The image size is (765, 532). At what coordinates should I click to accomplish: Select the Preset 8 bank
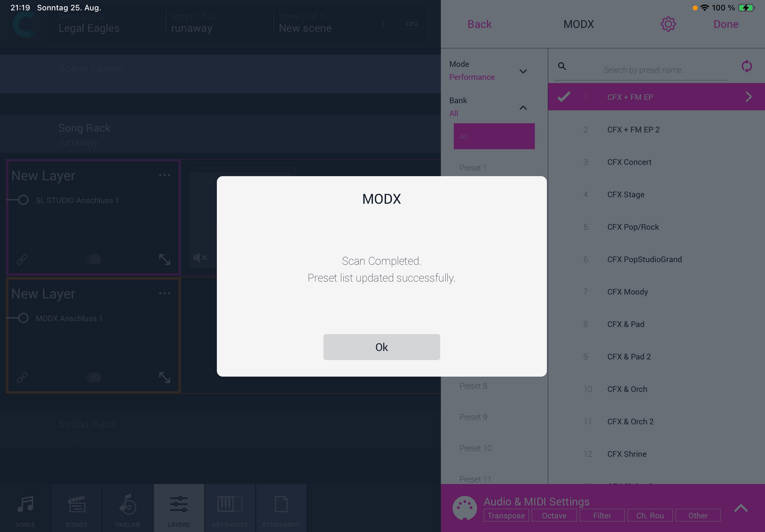click(473, 386)
